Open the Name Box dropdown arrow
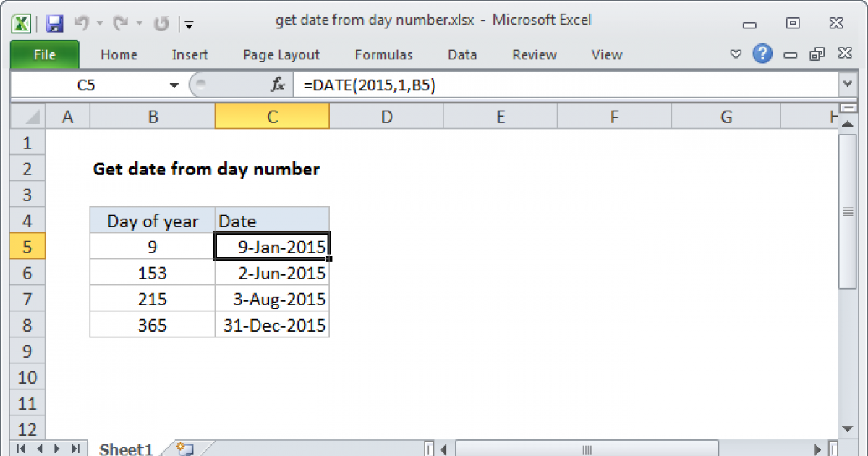Viewport: 868px width, 456px height. 174,85
